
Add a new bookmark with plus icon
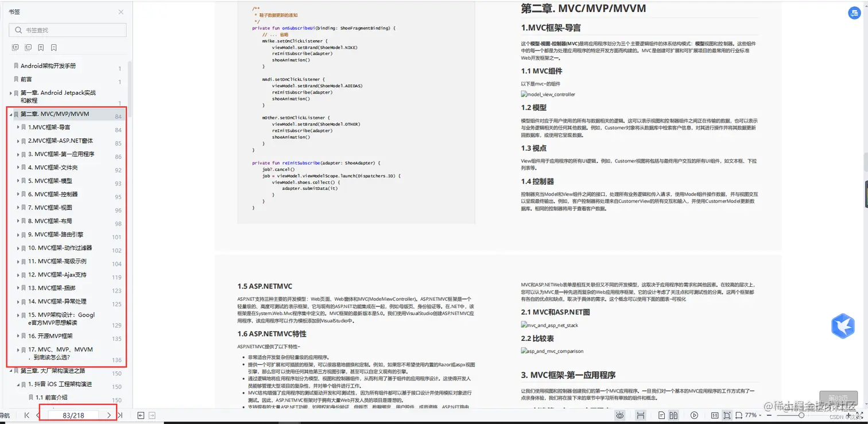click(x=41, y=47)
